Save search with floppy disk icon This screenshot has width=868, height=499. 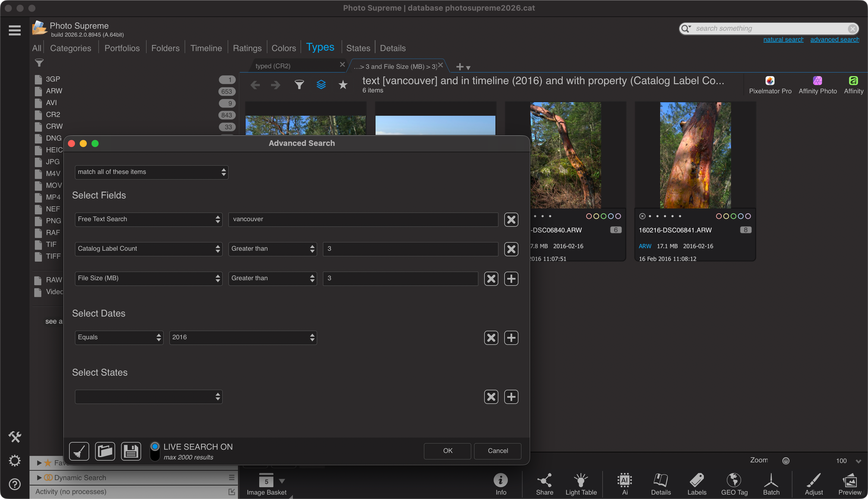tap(131, 451)
